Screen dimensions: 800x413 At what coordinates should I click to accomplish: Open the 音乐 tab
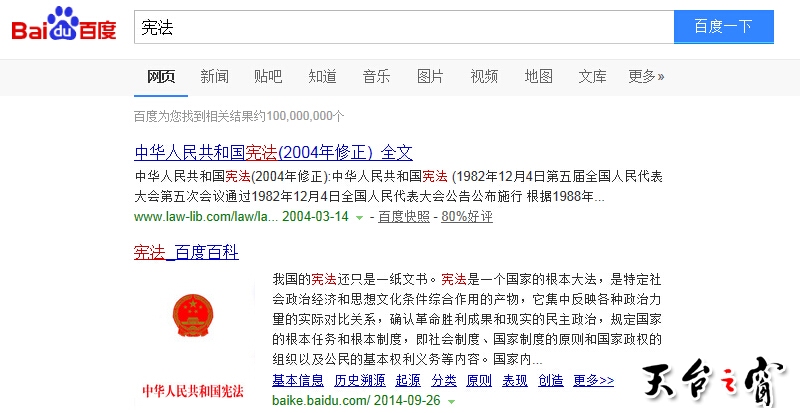tap(377, 77)
